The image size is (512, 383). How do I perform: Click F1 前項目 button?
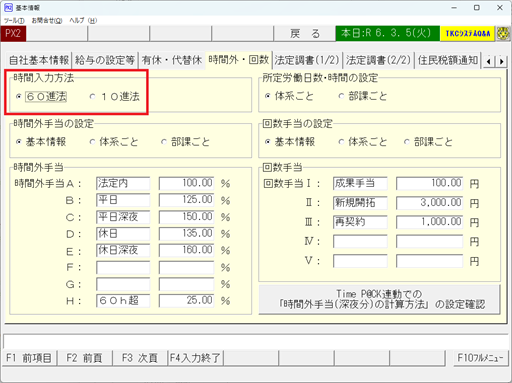pyautogui.click(x=29, y=358)
